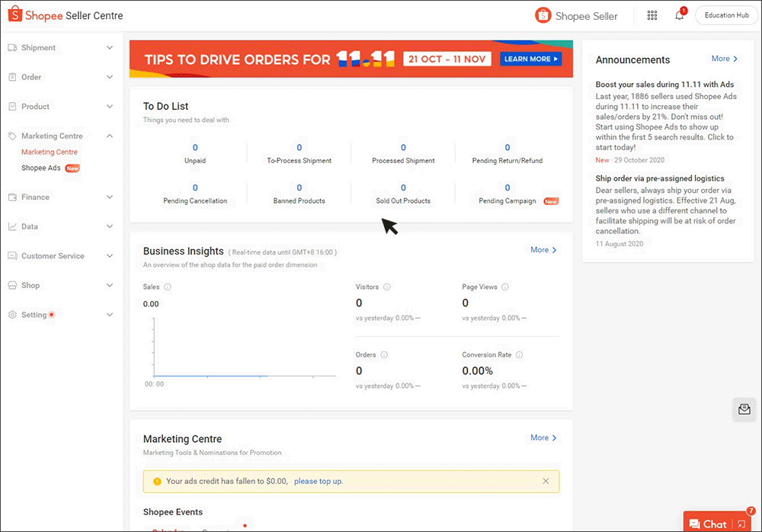
Task: Click the please top up link
Action: click(319, 481)
